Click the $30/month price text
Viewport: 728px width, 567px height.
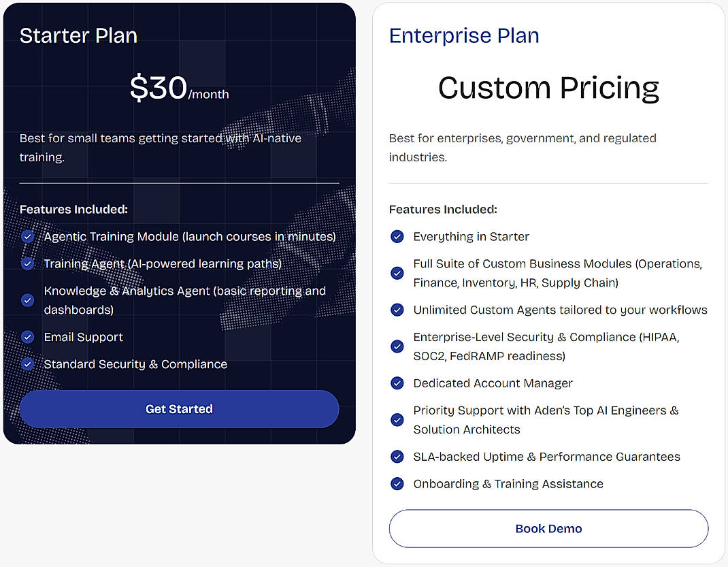coord(179,88)
